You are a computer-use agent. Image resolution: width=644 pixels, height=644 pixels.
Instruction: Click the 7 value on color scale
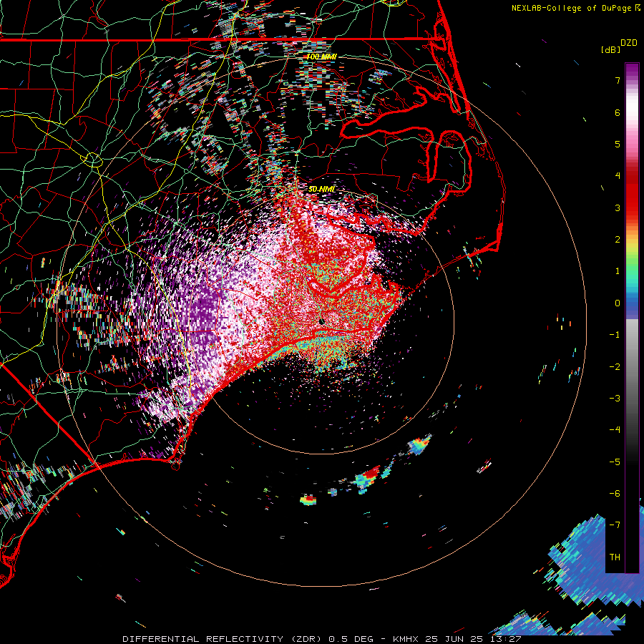[x=618, y=80]
